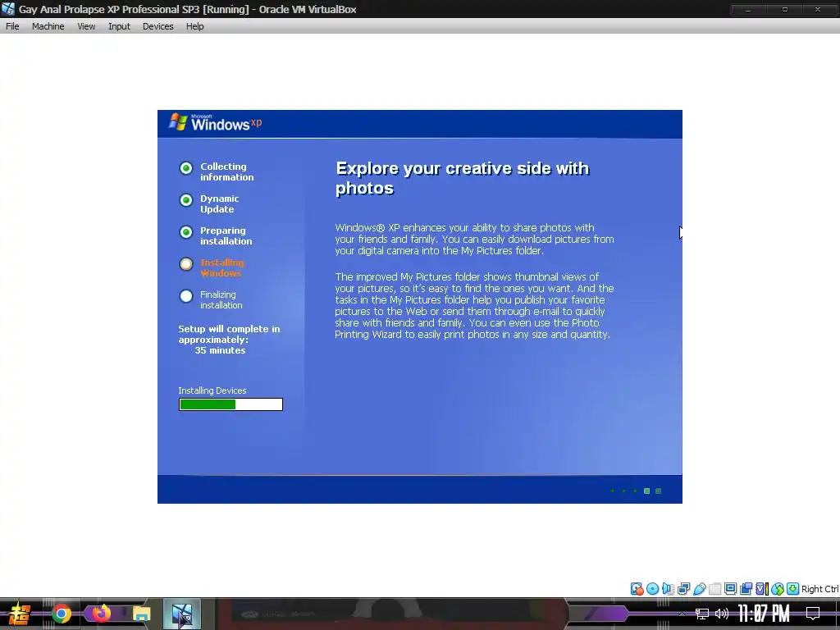Click the VirtualBox icon in the title bar
840x630 pixels.
point(8,9)
